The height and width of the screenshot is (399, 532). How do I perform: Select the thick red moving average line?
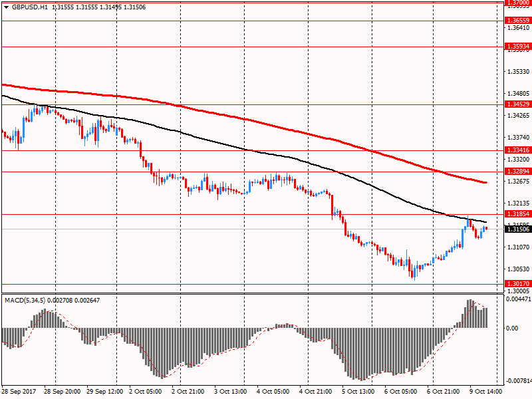click(244, 119)
